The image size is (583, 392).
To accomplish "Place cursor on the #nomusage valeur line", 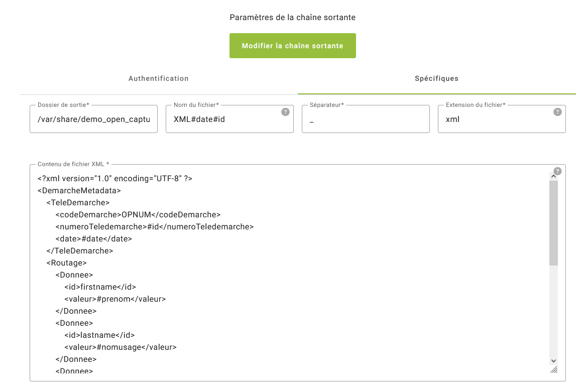I will pos(121,347).
